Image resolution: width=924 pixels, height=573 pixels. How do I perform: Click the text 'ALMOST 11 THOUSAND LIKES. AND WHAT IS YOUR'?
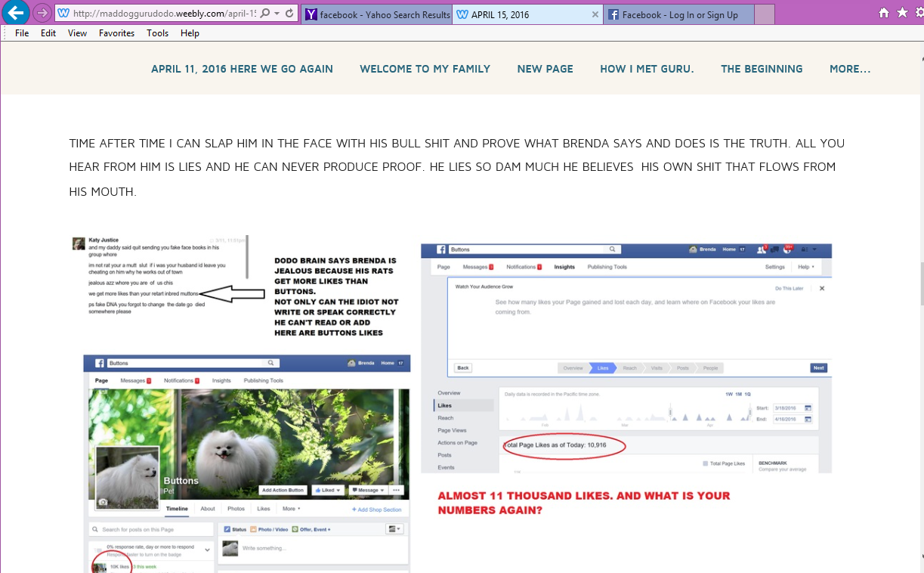click(x=584, y=496)
